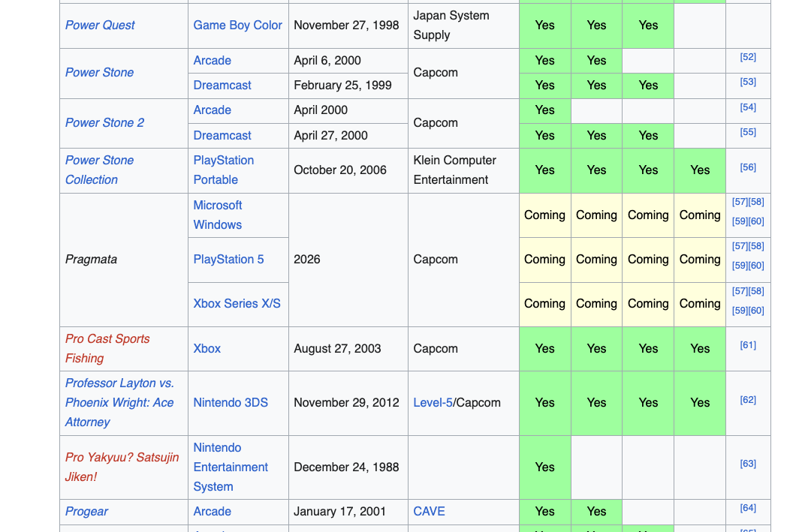Open citation [60] in Microsoft Windows row
The width and height of the screenshot is (793, 532).
pyautogui.click(x=756, y=221)
